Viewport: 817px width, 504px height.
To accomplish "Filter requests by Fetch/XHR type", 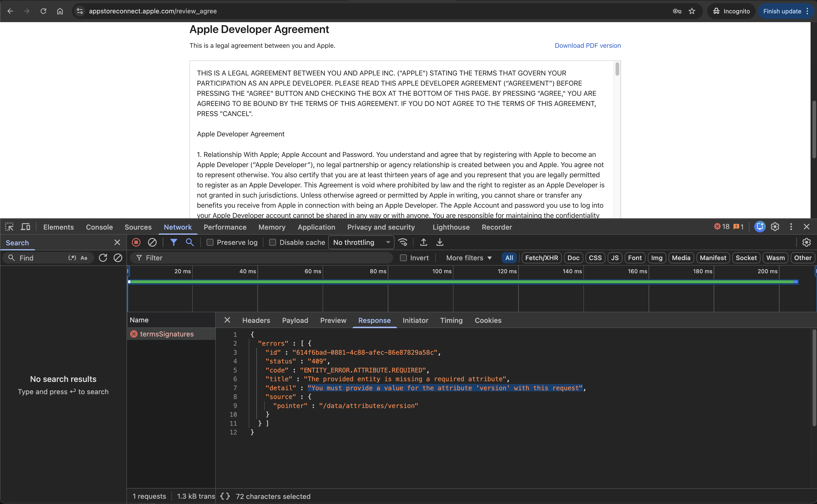I will [x=541, y=258].
